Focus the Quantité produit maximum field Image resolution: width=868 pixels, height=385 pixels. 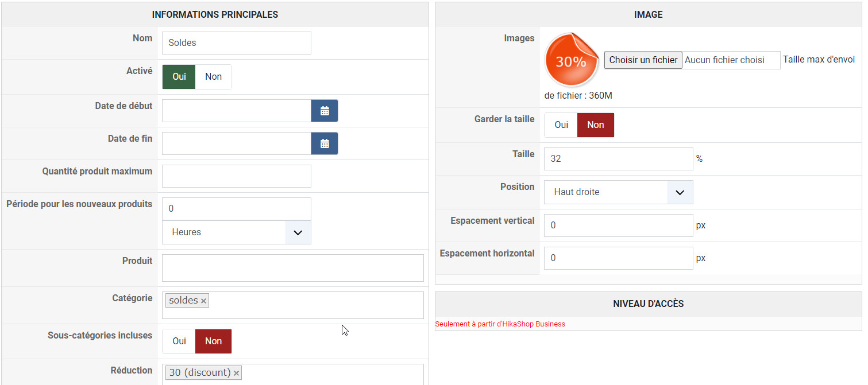click(237, 176)
